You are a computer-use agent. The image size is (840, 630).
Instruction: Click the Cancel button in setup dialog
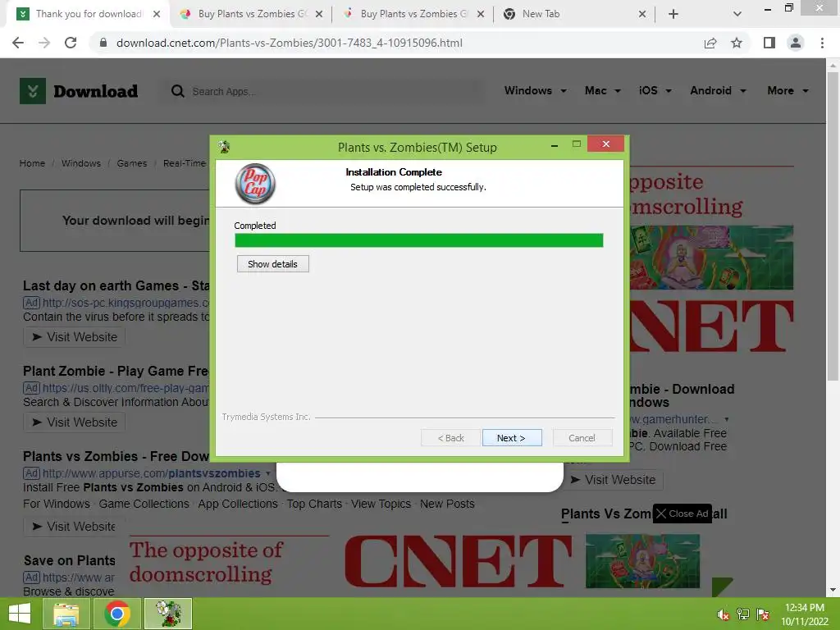(x=582, y=438)
